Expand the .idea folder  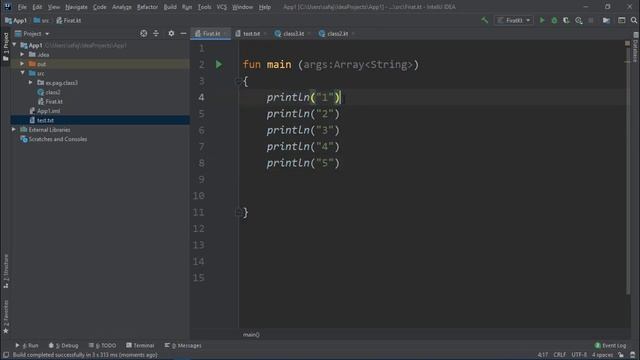click(x=22, y=54)
